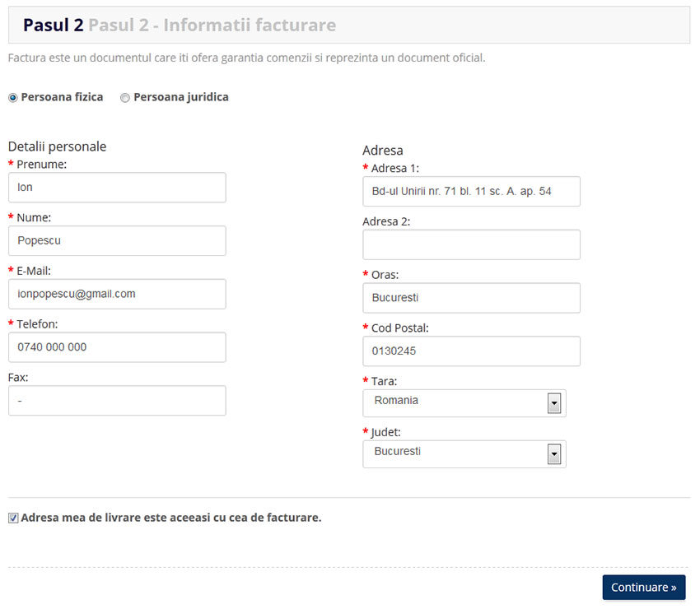Screen dimensions: 700x609
Task: Click the Bucuresti Judet select box
Action: (464, 454)
